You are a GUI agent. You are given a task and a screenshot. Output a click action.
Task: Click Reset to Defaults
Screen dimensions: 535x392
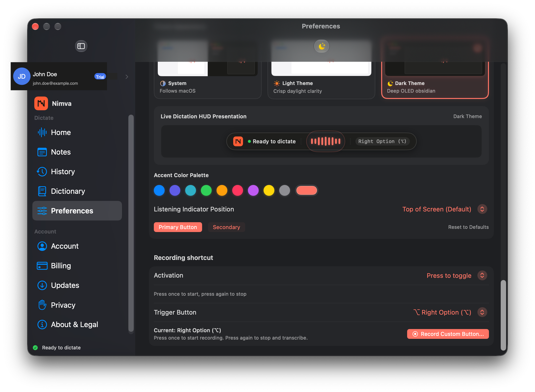click(468, 227)
